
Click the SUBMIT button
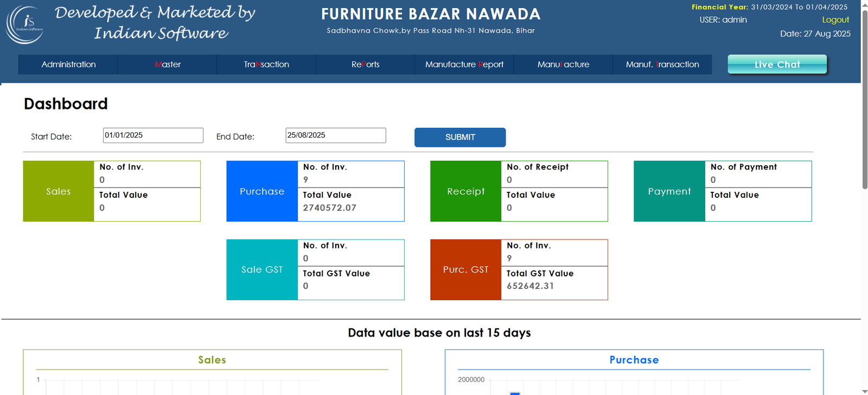pos(460,137)
